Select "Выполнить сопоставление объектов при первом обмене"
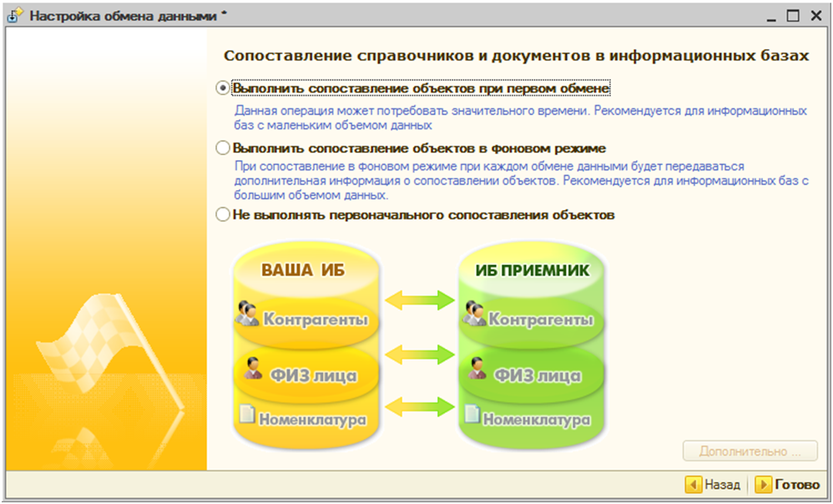Image resolution: width=833 pixels, height=504 pixels. click(222, 88)
